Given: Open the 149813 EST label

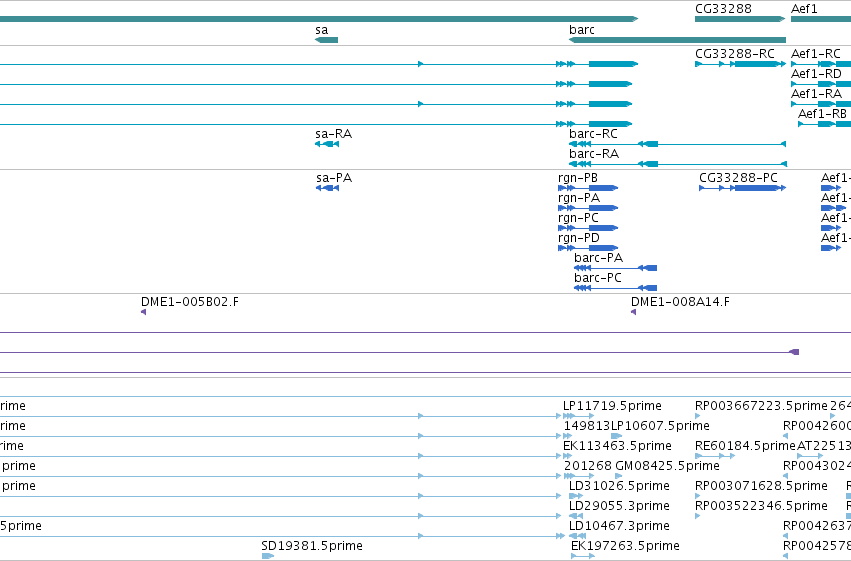Looking at the screenshot, I should [x=587, y=426].
